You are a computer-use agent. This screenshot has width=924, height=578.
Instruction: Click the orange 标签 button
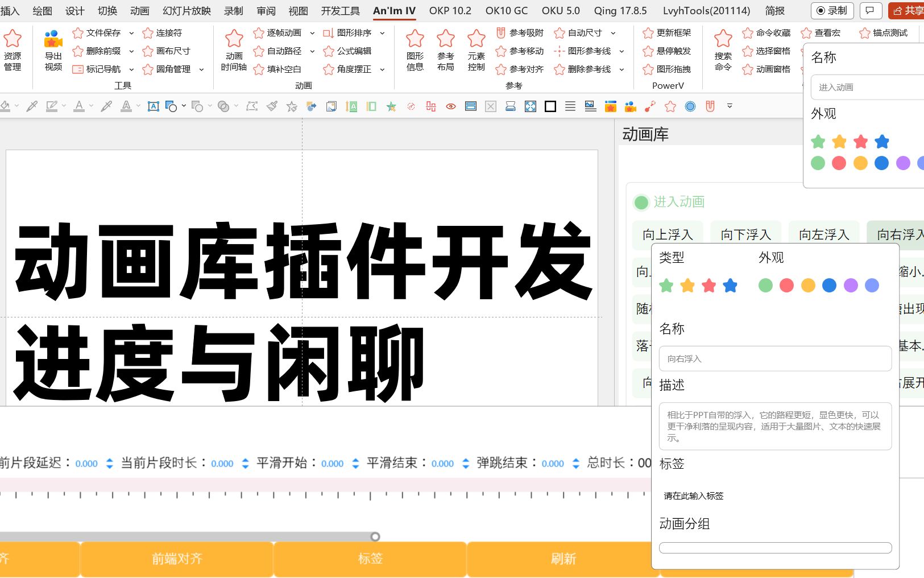[370, 559]
